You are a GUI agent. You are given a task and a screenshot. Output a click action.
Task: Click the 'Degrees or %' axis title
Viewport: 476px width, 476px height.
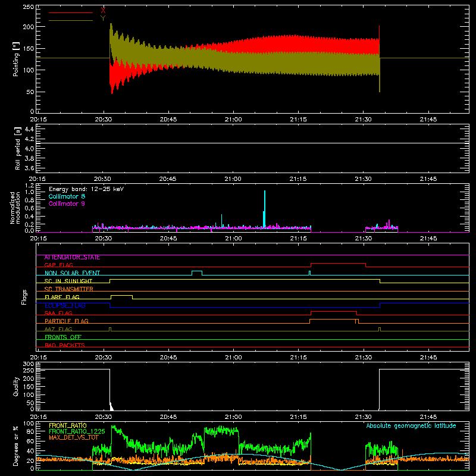coord(16,446)
